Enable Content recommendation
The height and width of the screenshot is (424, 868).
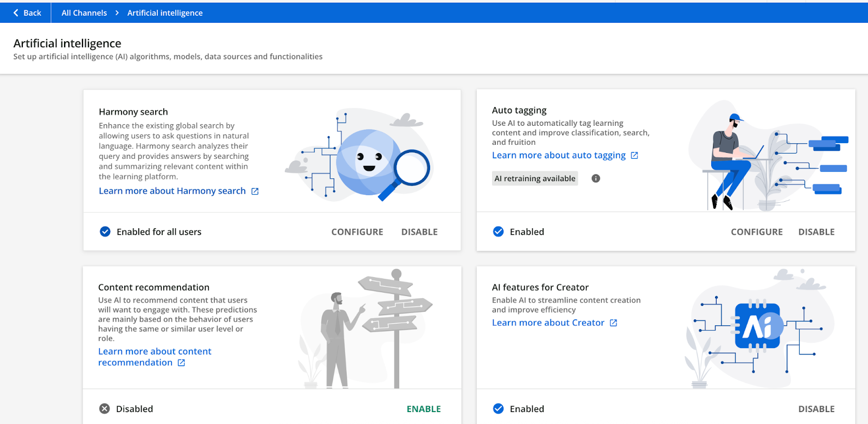click(424, 409)
